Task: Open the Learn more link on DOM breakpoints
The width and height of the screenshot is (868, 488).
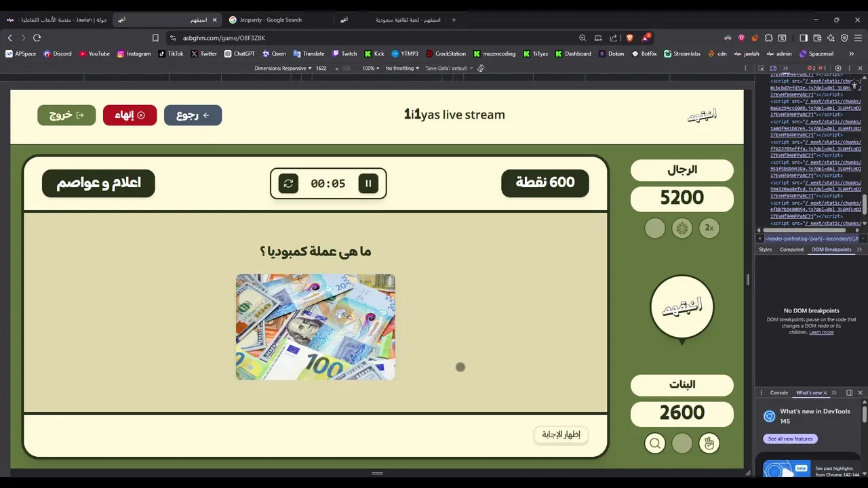Action: point(821,332)
